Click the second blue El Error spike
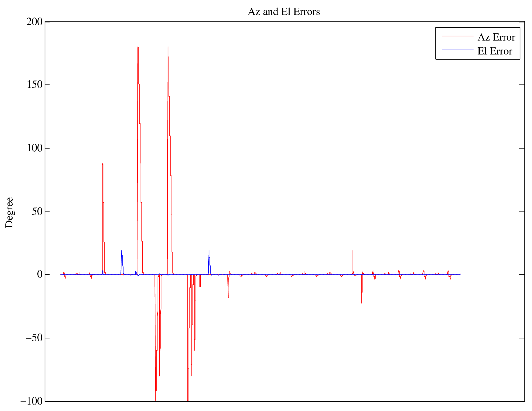 (209, 251)
